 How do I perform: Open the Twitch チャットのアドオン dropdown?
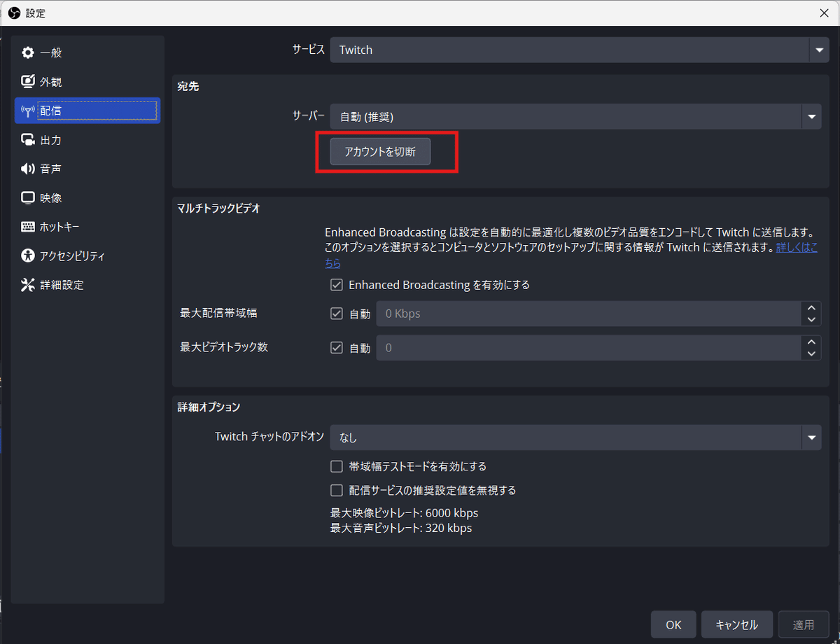pyautogui.click(x=575, y=437)
